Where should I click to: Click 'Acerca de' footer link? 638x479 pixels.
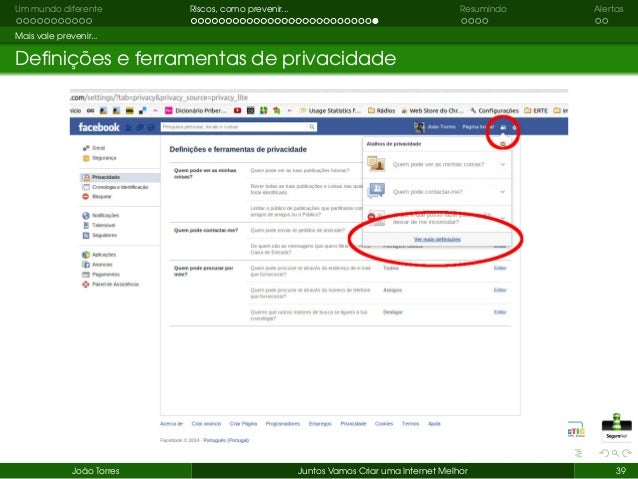point(172,424)
